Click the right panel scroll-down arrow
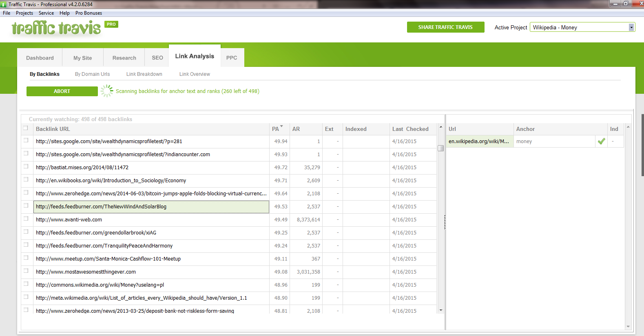644x336 pixels. [628, 326]
